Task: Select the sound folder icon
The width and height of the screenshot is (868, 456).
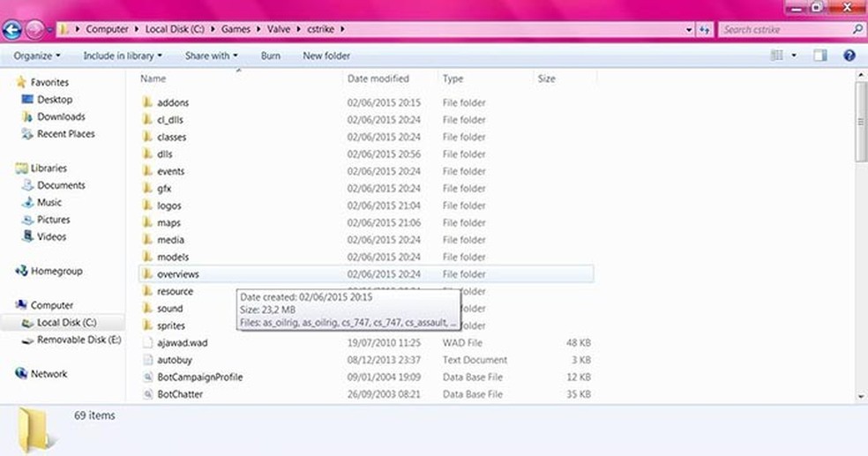Action: click(147, 308)
